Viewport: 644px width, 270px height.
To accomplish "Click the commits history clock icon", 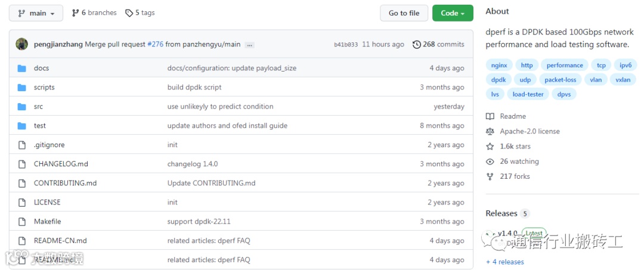I will click(x=417, y=44).
